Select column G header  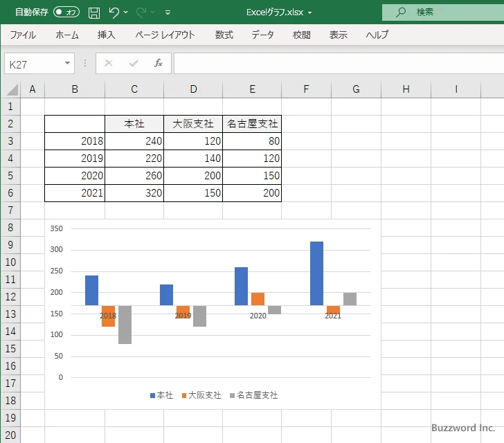pyautogui.click(x=356, y=89)
